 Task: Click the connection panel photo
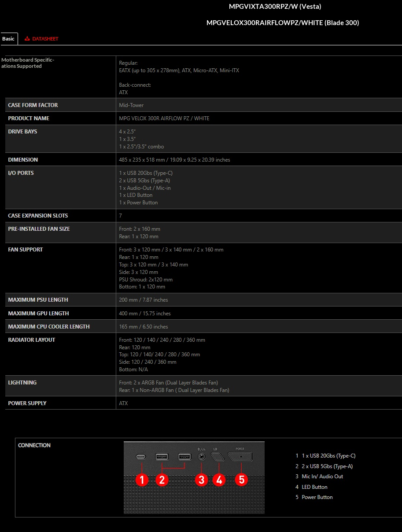coord(194,477)
